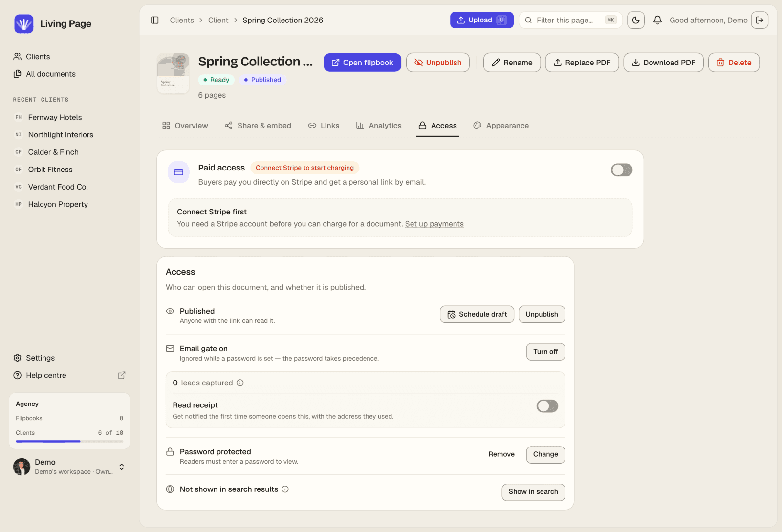
Task: Click info icon beside Not shown in search results
Action: [285, 489]
